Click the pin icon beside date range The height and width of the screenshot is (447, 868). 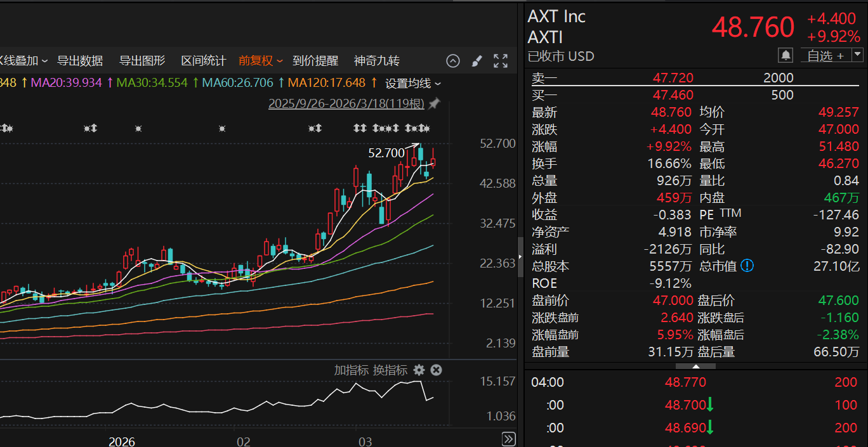pos(435,103)
